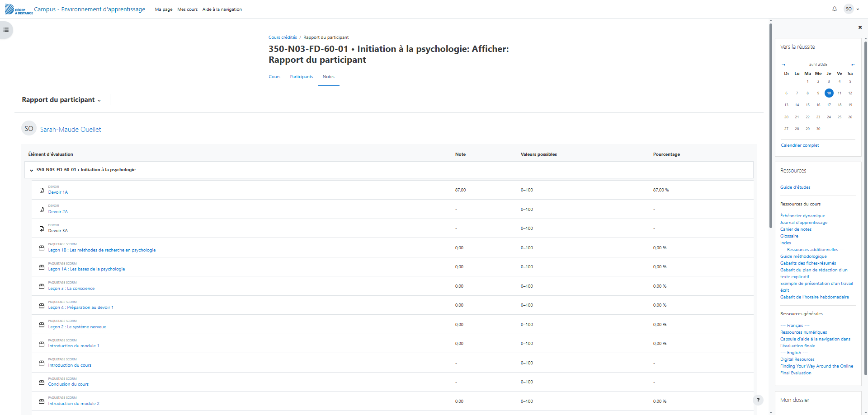Open the notifications bell icon
Image resolution: width=868 pixels, height=415 pixels.
(835, 9)
